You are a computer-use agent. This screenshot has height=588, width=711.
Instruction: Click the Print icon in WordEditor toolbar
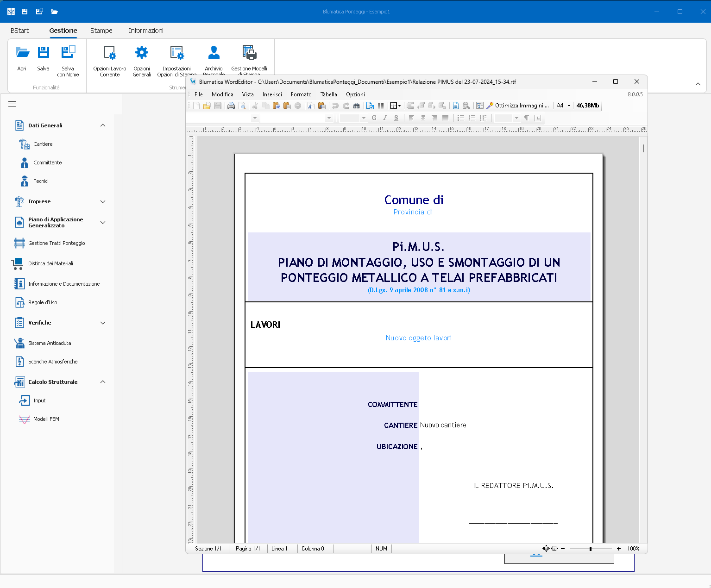click(231, 106)
